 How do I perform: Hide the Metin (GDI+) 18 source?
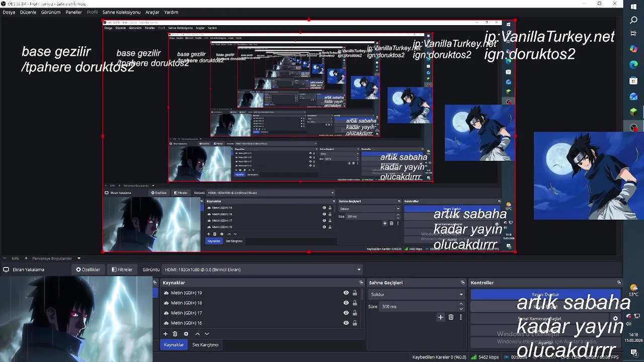coord(346,303)
